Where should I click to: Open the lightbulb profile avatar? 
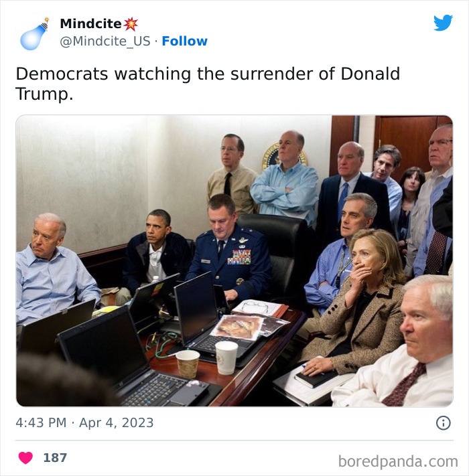pos(34,34)
